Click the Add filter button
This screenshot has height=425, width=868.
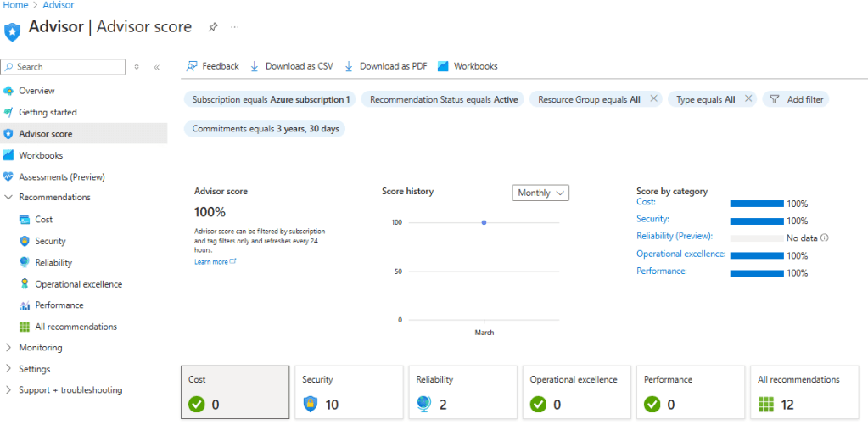(796, 99)
